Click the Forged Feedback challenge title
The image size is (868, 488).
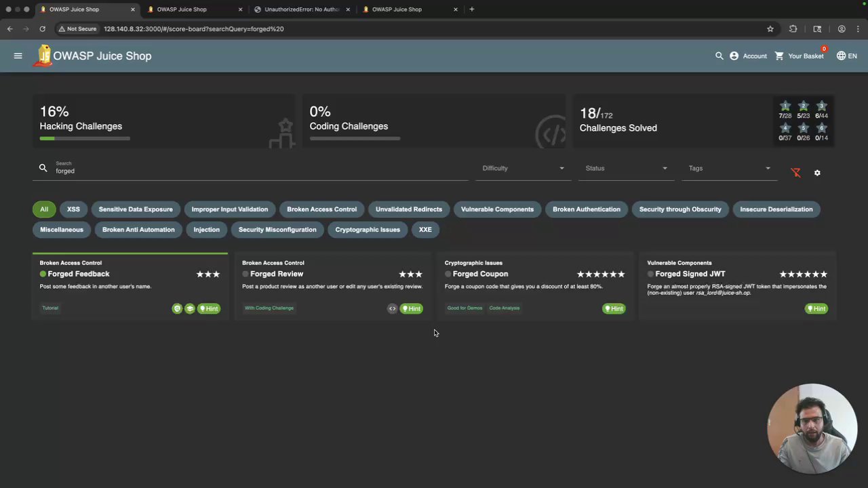point(79,274)
